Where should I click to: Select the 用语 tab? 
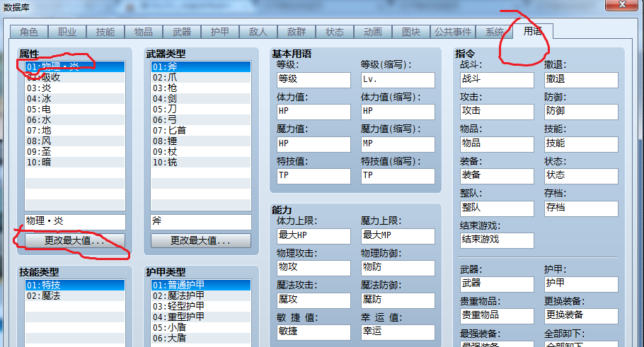(533, 31)
